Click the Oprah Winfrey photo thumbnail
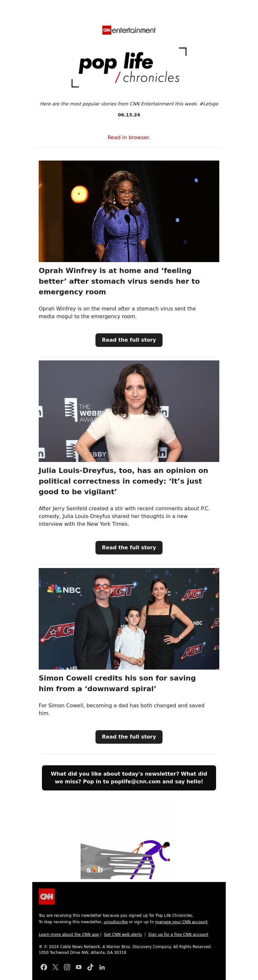The width and height of the screenshot is (258, 980). pos(129,211)
